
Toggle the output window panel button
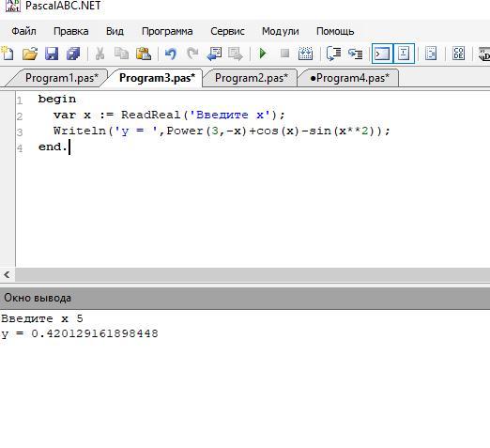pyautogui.click(x=382, y=54)
